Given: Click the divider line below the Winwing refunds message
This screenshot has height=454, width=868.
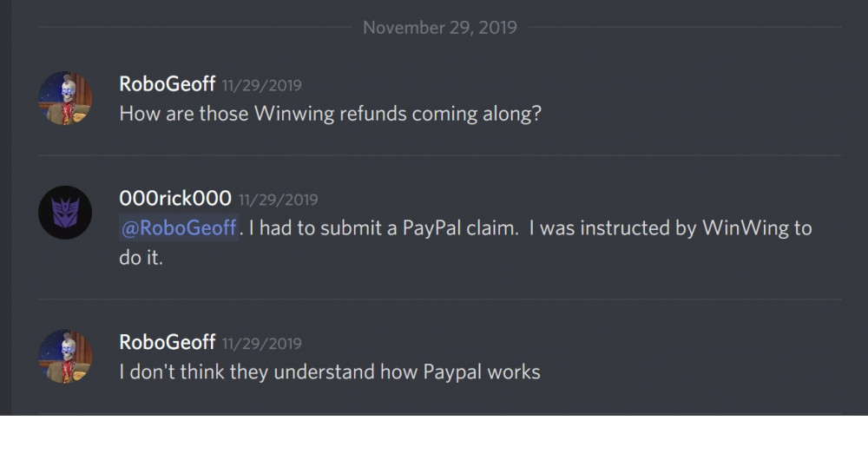Looking at the screenshot, I should (439, 155).
